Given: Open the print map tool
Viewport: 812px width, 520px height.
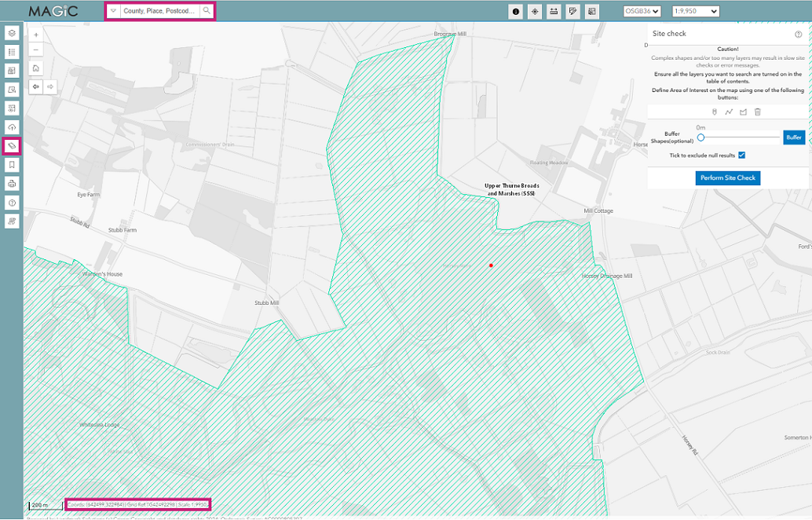Looking at the screenshot, I should tap(12, 184).
